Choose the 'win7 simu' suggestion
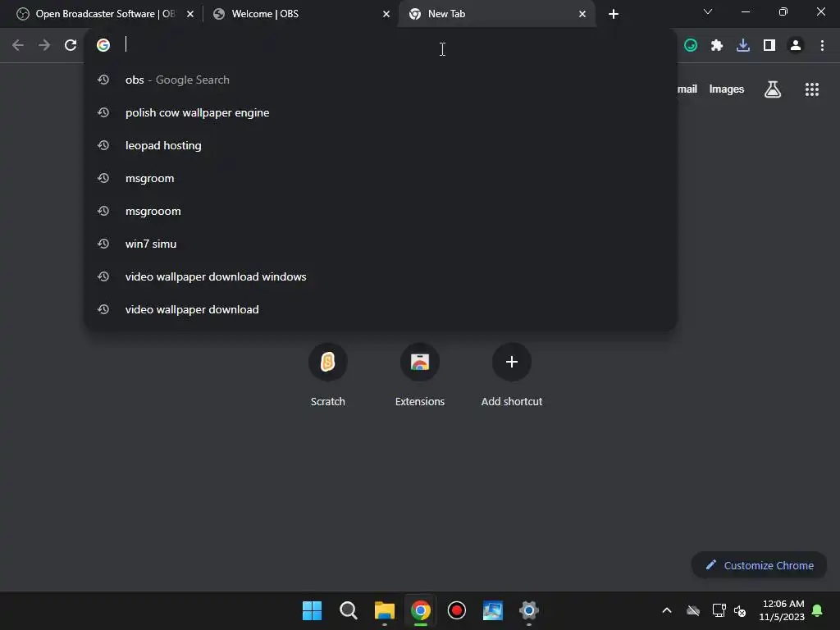The image size is (840, 630). [x=381, y=244]
